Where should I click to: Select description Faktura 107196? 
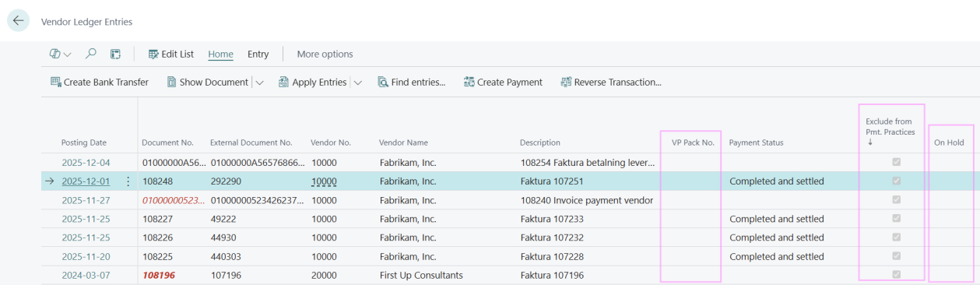point(552,275)
